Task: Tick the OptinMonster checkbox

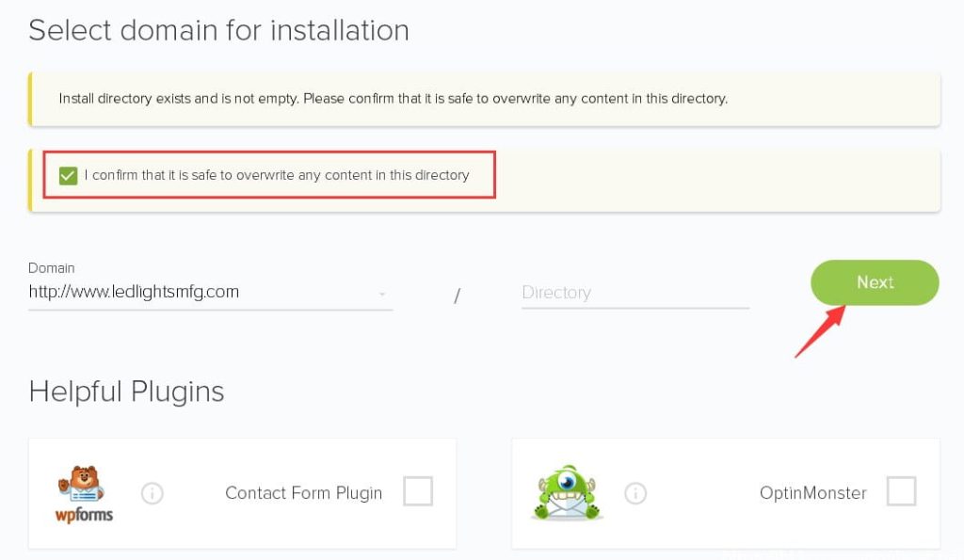Action: (x=901, y=491)
